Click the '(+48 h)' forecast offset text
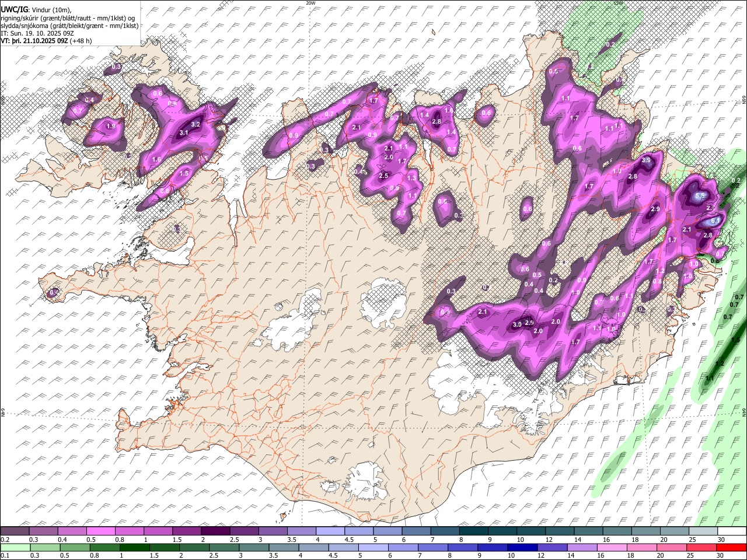 81,41
